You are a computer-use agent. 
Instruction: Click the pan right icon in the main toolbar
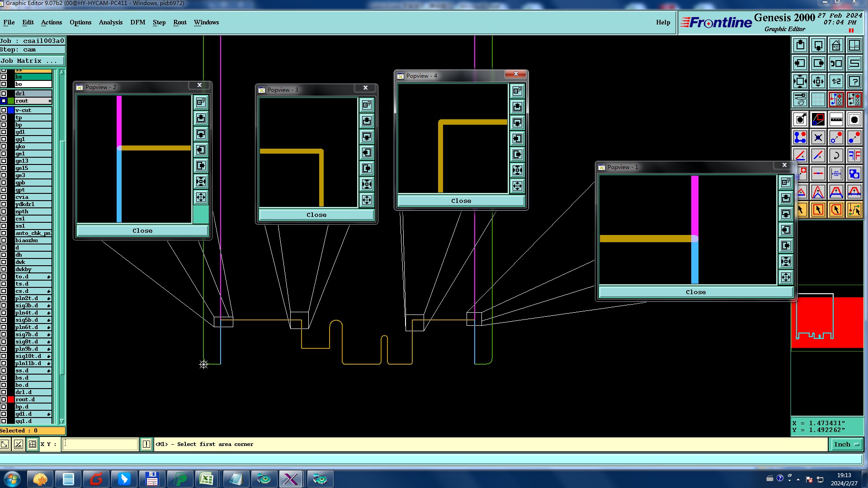click(818, 63)
